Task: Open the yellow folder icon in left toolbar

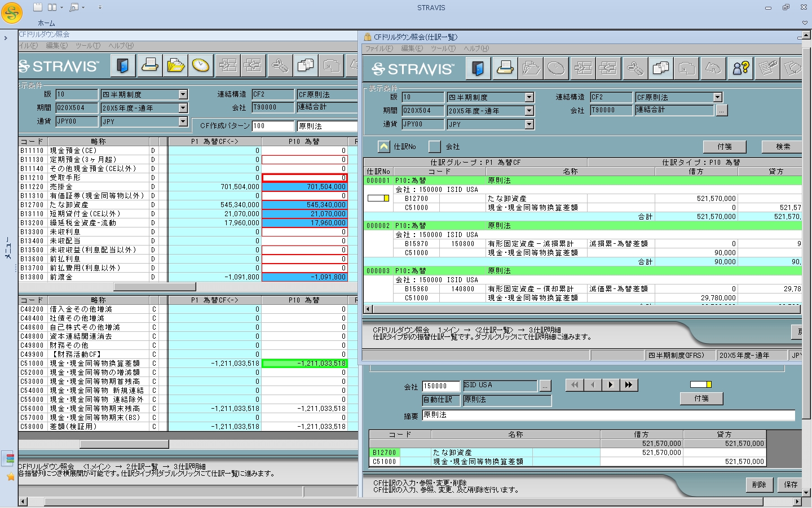Action: (175, 66)
